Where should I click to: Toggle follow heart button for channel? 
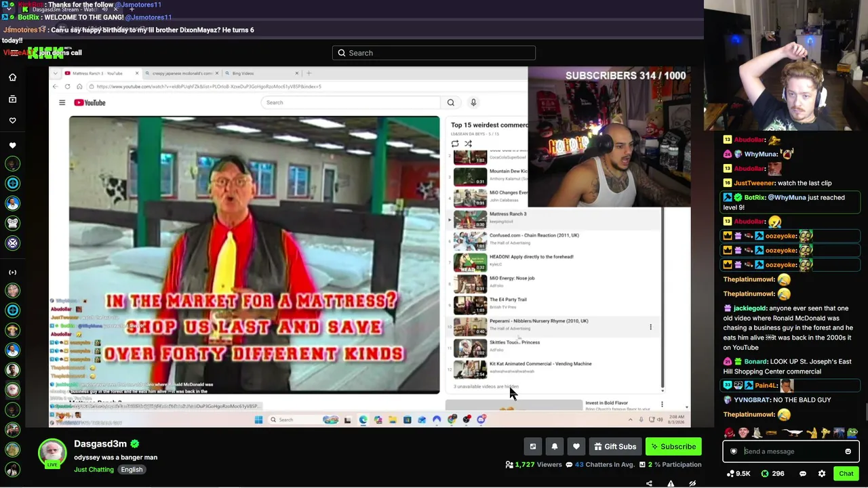(576, 447)
